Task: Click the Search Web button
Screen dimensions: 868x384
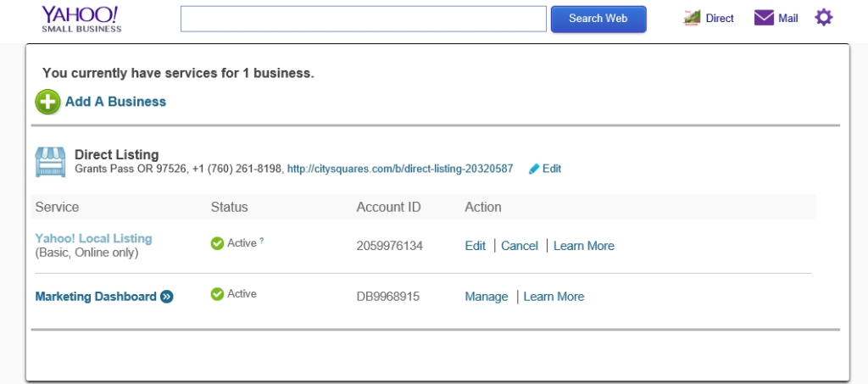Action: click(x=598, y=19)
